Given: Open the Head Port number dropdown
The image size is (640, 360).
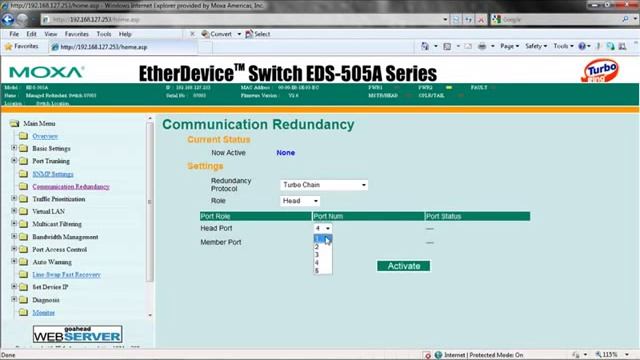Looking at the screenshot, I should (322, 229).
